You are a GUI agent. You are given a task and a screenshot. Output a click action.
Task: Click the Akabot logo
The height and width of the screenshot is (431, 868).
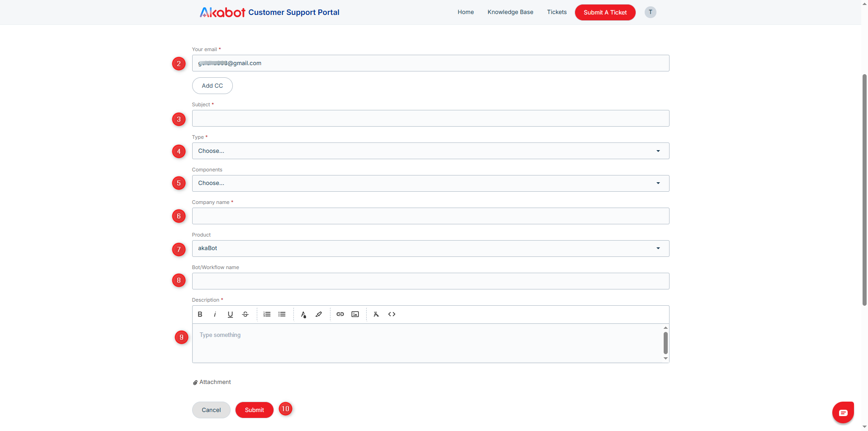222,12
